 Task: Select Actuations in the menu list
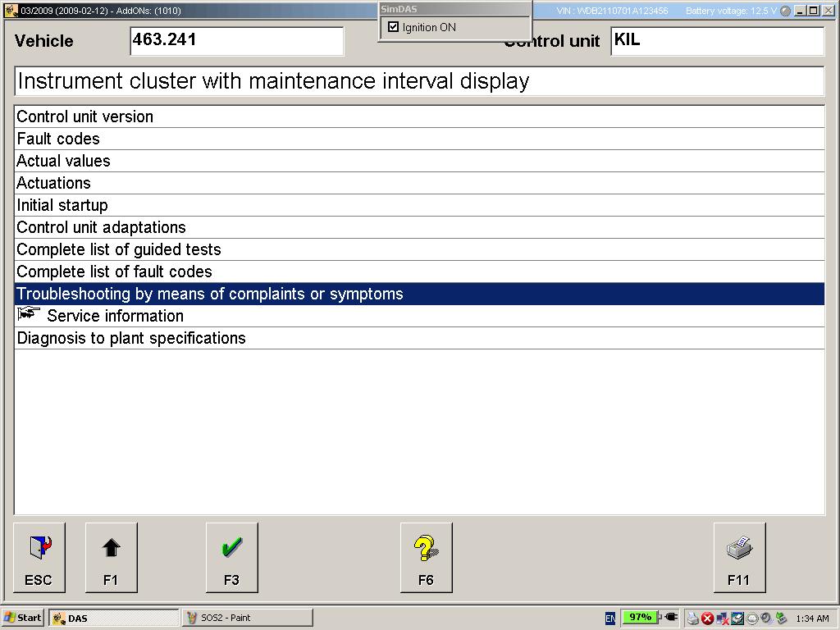click(53, 183)
